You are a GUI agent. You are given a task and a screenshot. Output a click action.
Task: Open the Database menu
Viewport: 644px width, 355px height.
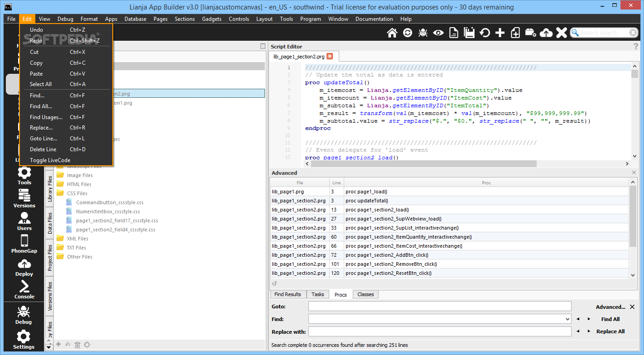pyautogui.click(x=135, y=19)
